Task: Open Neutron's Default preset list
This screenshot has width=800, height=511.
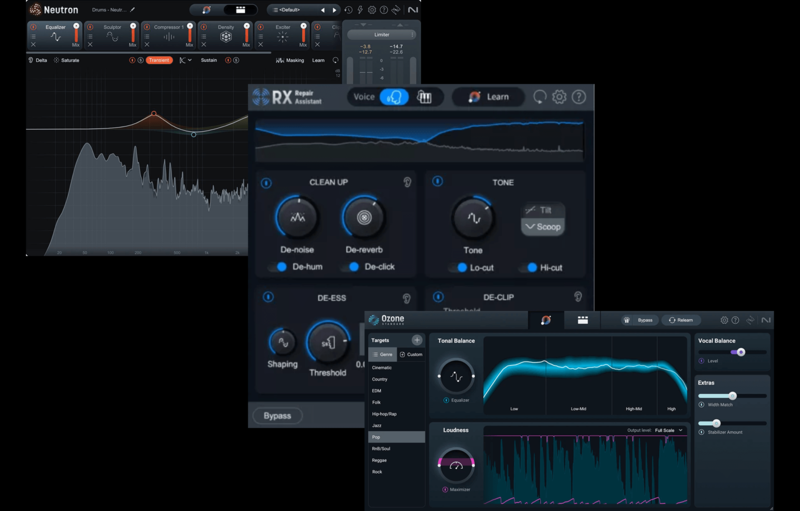Action: 289,10
